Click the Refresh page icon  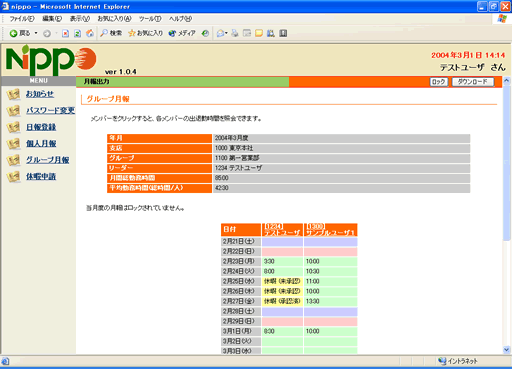[77, 33]
